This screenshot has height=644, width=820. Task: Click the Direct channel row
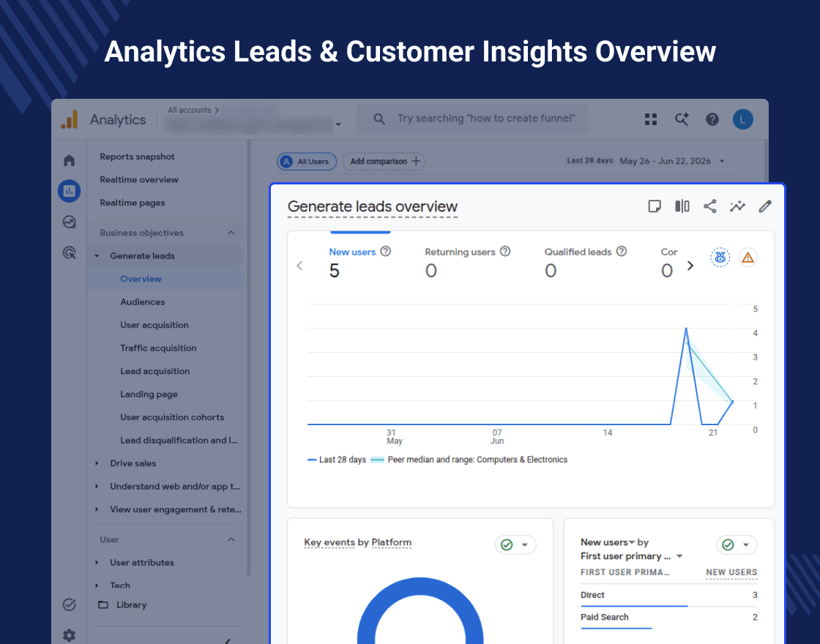(x=669, y=595)
